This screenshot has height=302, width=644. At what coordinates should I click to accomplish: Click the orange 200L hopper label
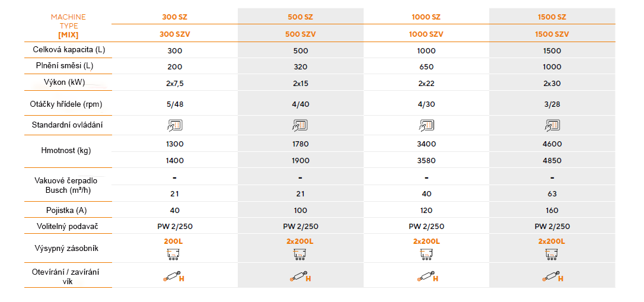point(175,241)
